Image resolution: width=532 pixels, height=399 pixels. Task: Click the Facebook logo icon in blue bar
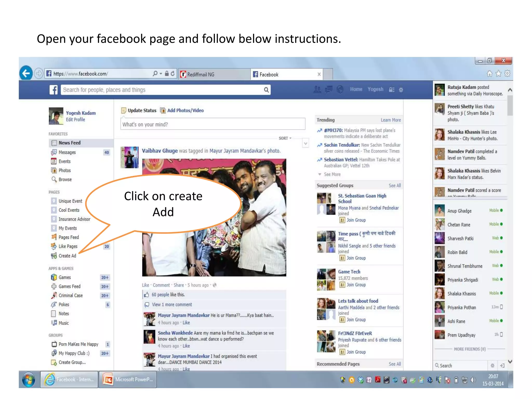pyautogui.click(x=54, y=90)
